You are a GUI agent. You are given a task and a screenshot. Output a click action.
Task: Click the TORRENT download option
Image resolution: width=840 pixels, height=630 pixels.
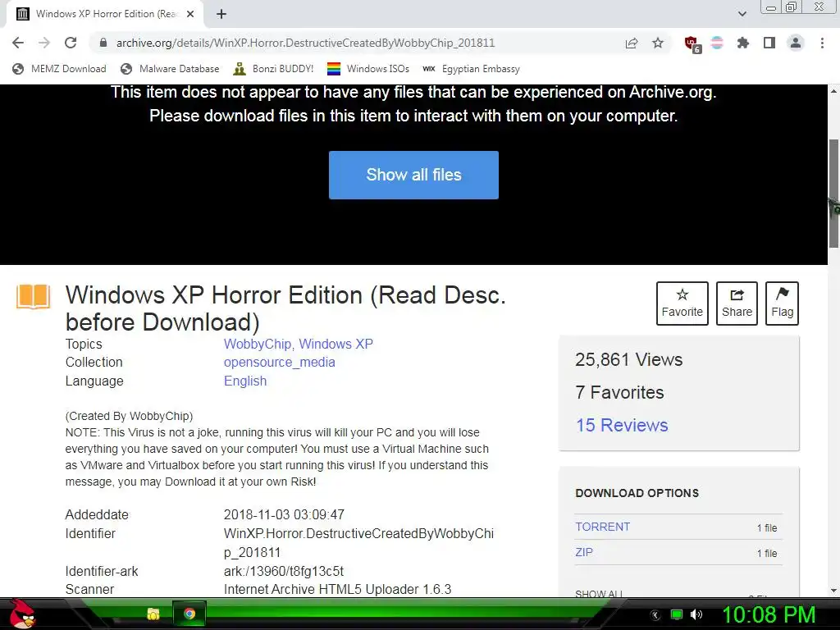[603, 527]
